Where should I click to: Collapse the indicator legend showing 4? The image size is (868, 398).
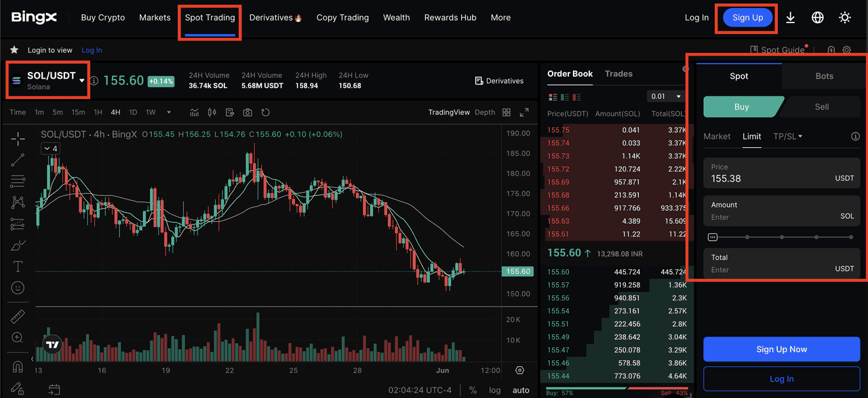[x=51, y=148]
